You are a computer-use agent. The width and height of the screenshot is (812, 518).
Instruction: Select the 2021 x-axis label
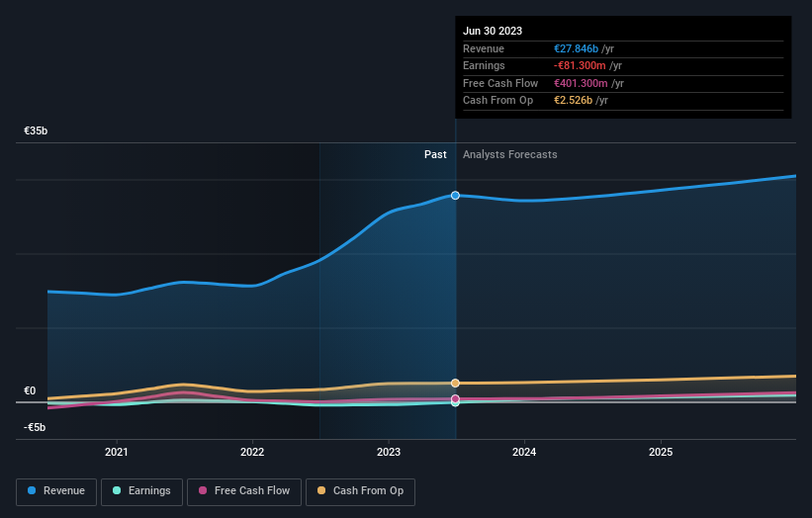coord(117,452)
